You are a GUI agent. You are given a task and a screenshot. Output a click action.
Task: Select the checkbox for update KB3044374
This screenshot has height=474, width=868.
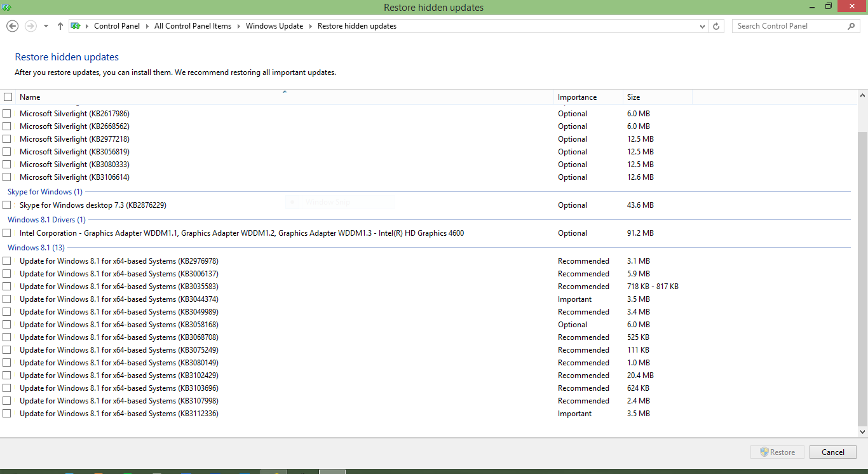[7, 299]
